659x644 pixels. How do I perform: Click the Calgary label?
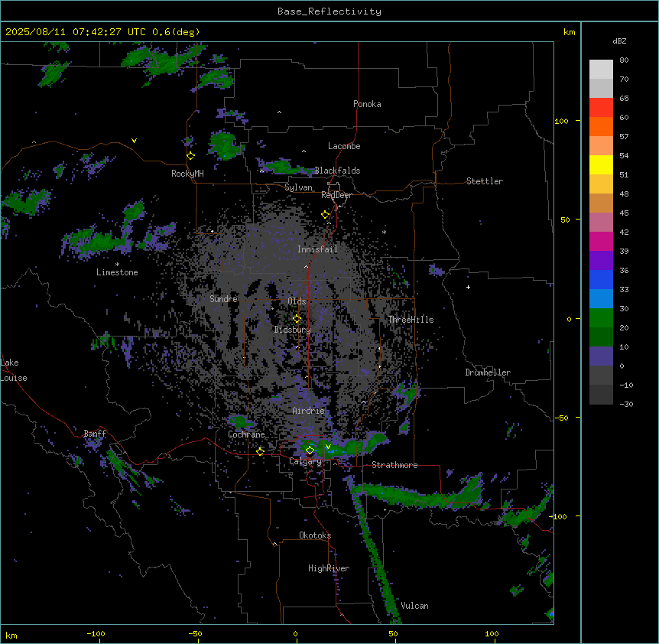[305, 461]
